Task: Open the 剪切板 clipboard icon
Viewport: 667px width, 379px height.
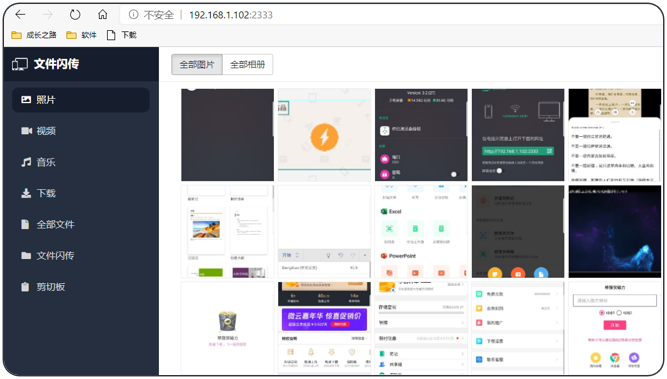Action: pyautogui.click(x=26, y=287)
